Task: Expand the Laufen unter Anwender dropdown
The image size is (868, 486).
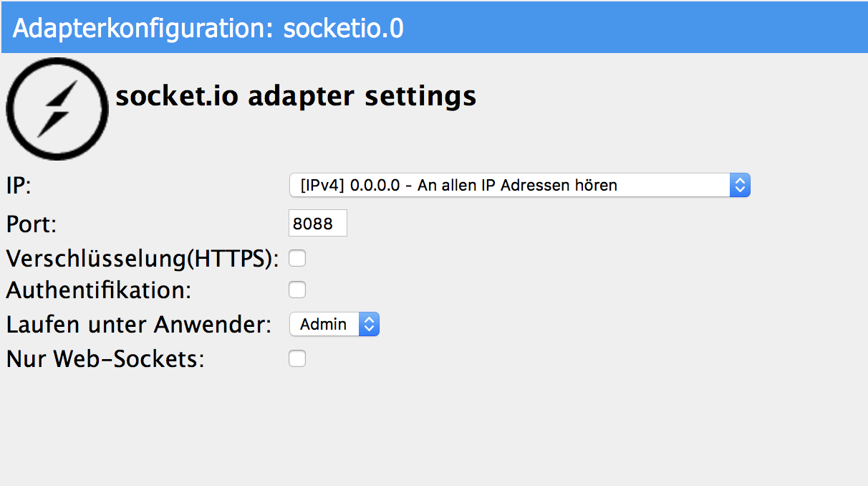Action: click(334, 325)
